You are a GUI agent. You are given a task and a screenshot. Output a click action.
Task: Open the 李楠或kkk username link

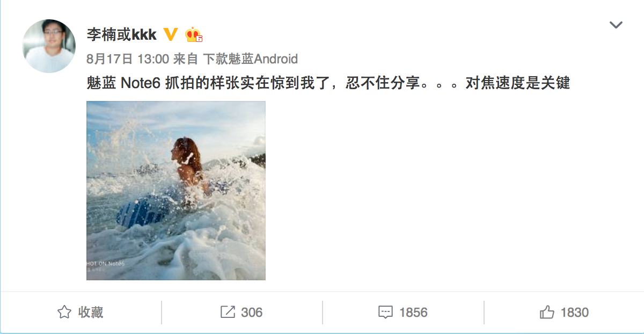pos(122,35)
